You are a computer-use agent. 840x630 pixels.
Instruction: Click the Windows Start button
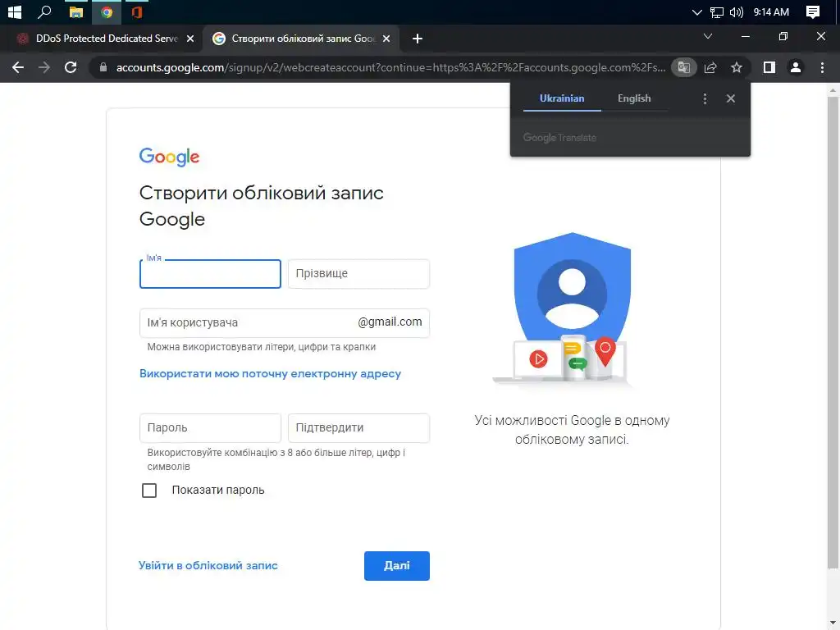(15, 11)
